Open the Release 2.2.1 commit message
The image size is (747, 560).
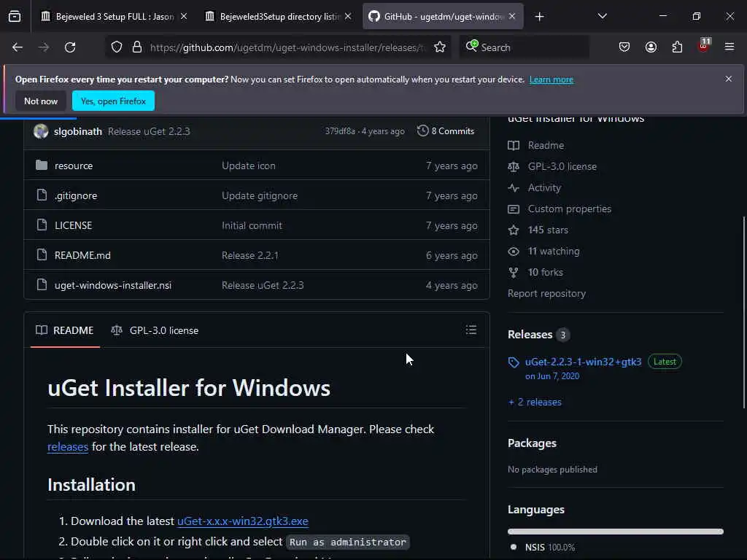click(x=249, y=255)
